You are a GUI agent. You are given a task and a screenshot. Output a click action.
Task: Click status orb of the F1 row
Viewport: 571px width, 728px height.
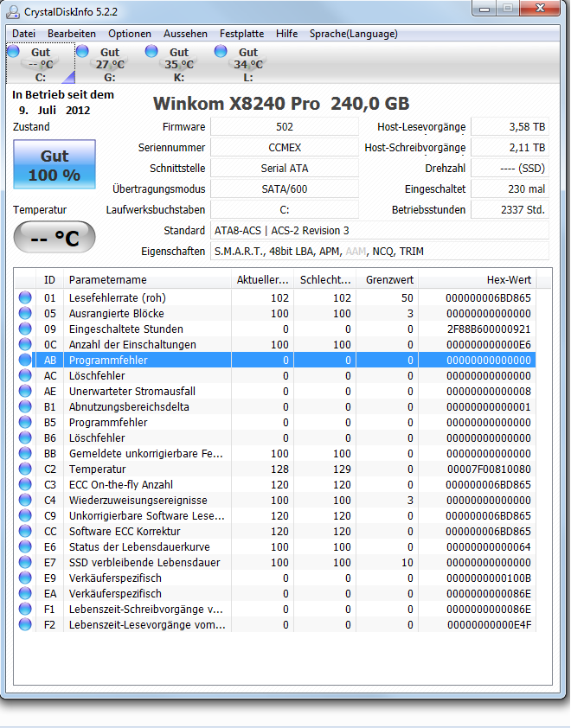pos(25,609)
